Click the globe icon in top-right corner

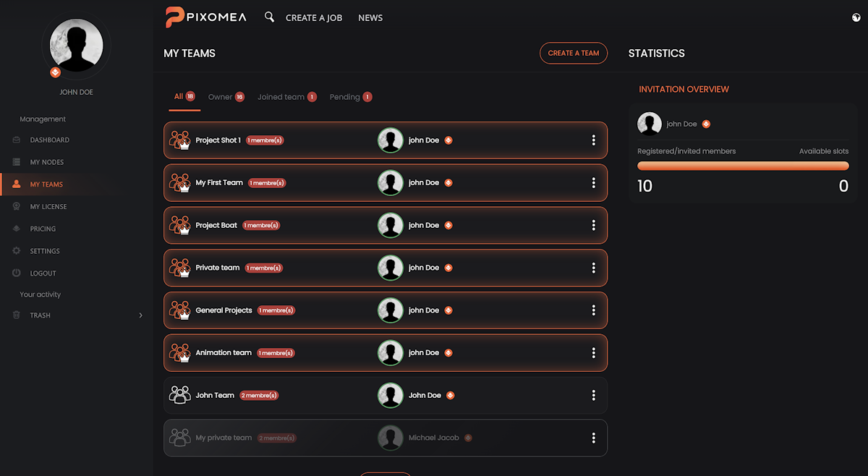pos(856,17)
